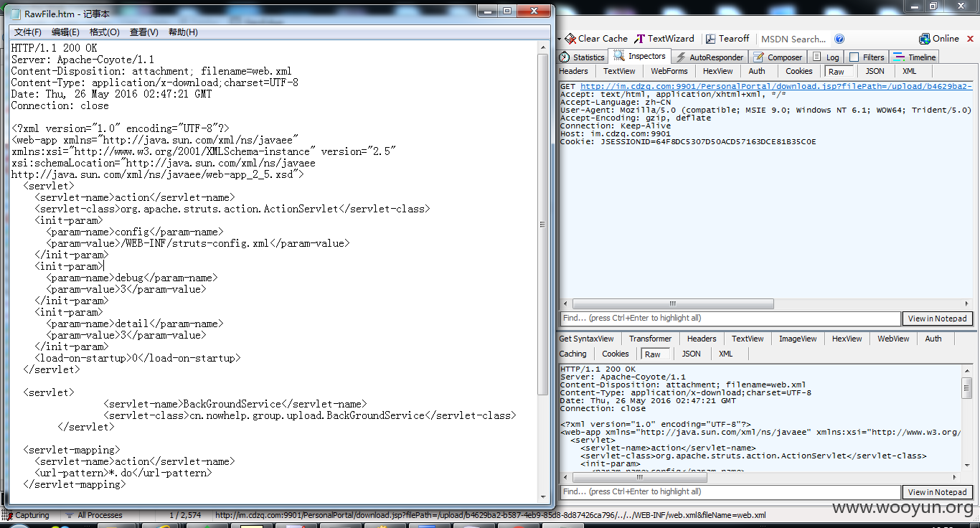Toggle Capturing in Fiddler status bar

[26, 515]
